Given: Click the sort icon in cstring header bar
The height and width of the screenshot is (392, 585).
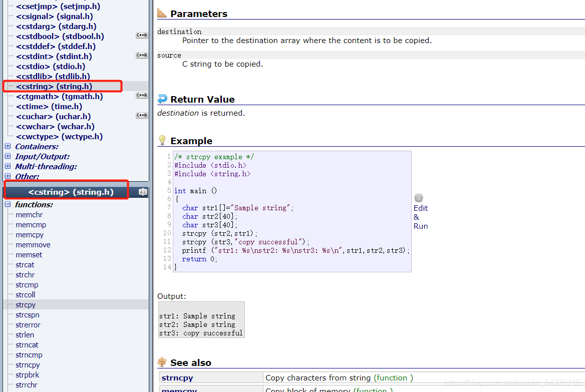Looking at the screenshot, I should click(x=143, y=192).
